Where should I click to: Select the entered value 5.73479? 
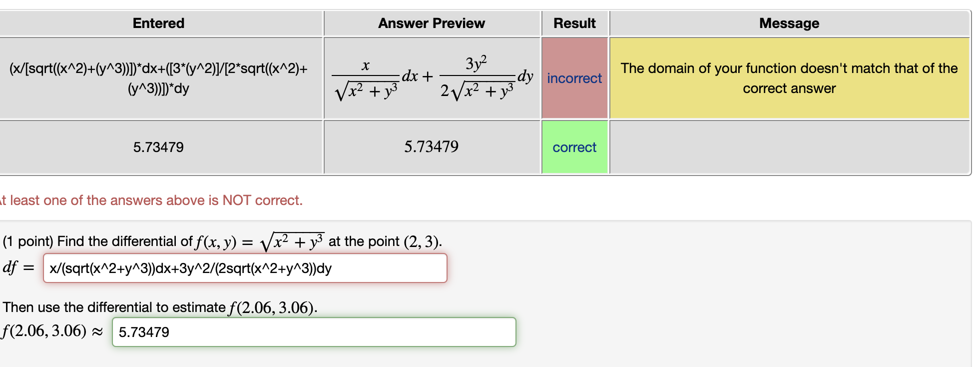tap(158, 147)
